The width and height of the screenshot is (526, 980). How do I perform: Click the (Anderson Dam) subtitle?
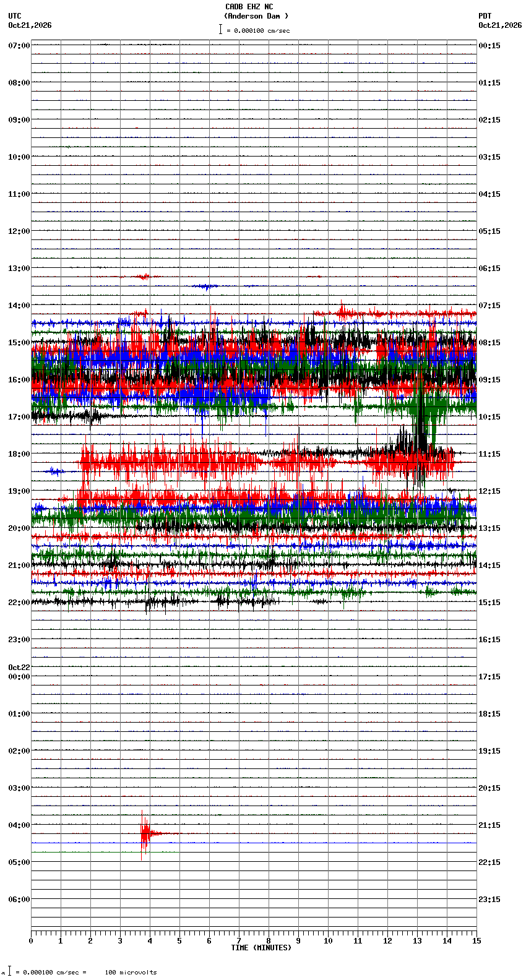(x=256, y=16)
